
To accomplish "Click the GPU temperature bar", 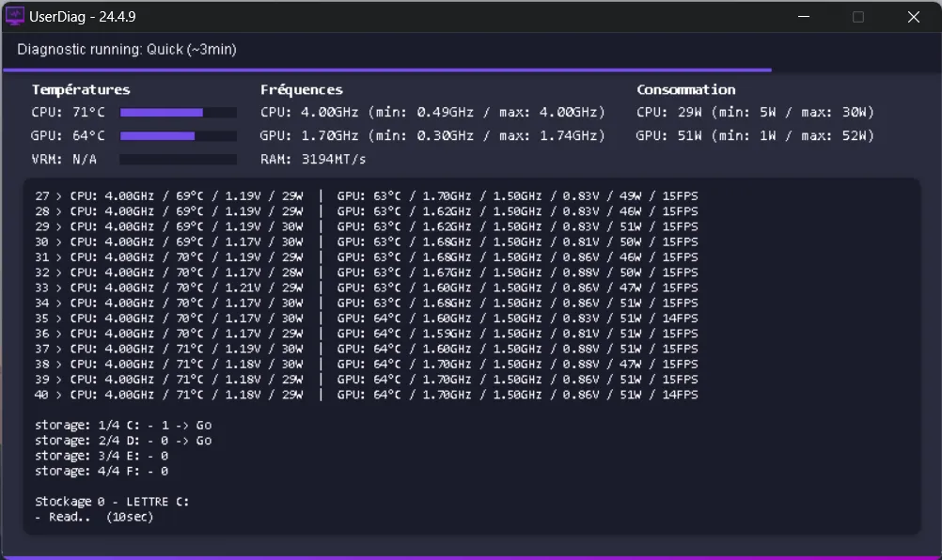I will click(x=178, y=136).
